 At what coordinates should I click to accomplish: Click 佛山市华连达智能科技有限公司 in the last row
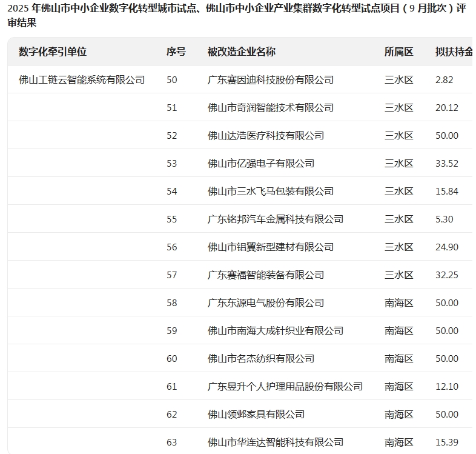tap(275, 442)
